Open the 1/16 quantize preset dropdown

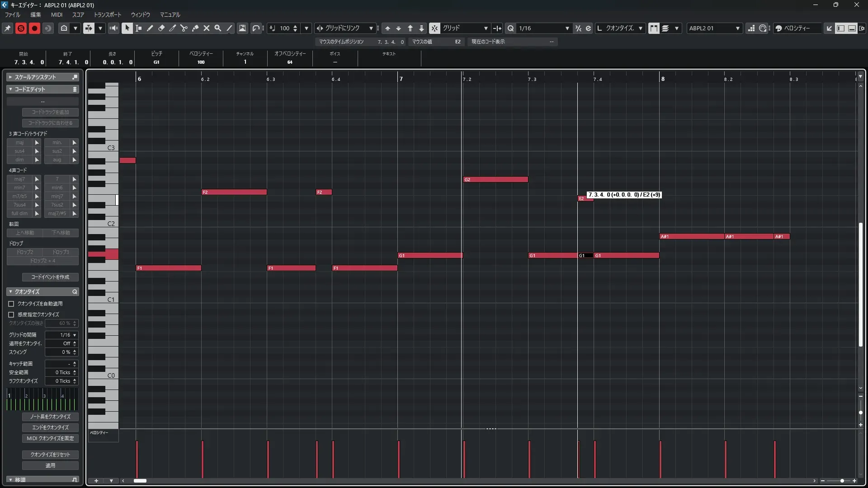pos(567,28)
